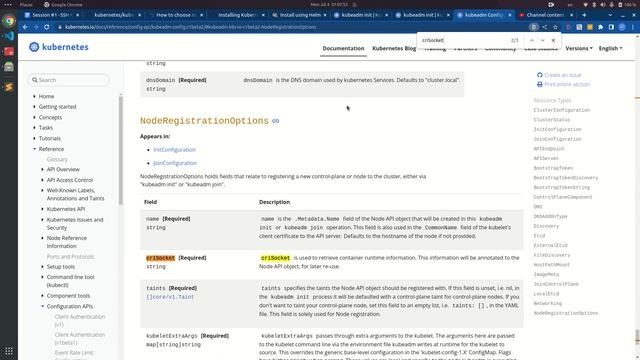Close the Install using Helm tab
The height and width of the screenshot is (360, 640).
tap(325, 15)
